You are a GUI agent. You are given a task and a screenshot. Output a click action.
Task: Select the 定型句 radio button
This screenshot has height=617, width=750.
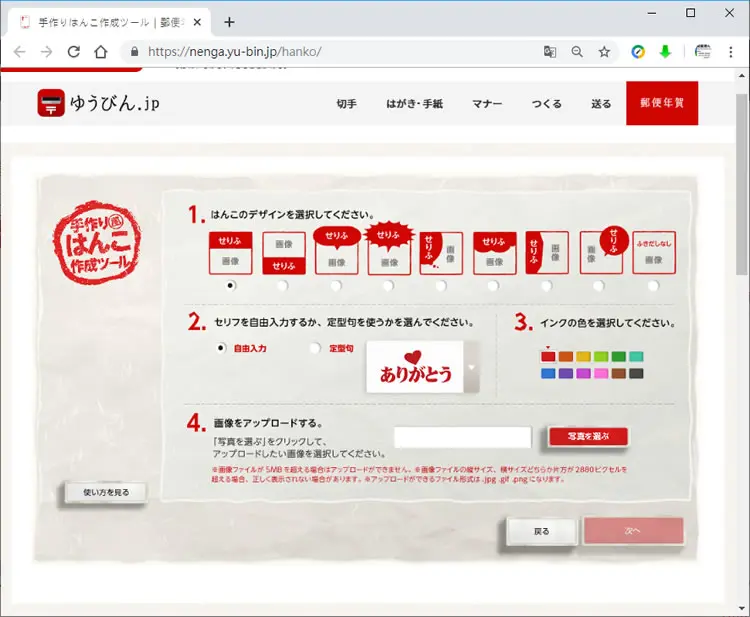point(315,348)
